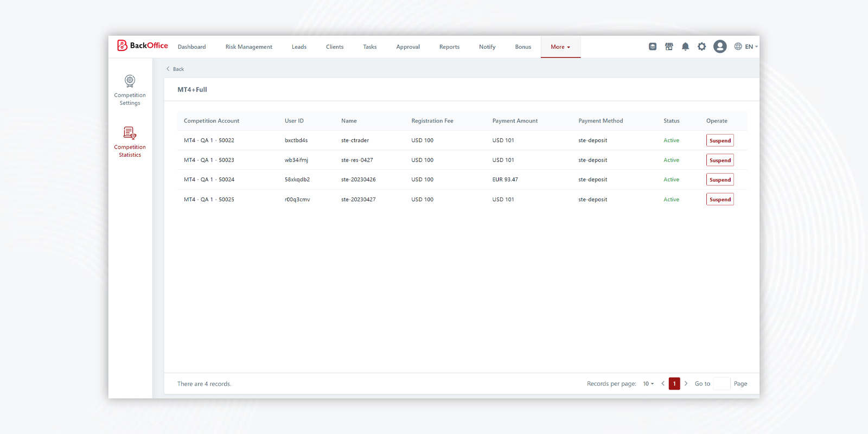Click name ste-20230426
Image resolution: width=868 pixels, height=434 pixels.
[x=358, y=180]
